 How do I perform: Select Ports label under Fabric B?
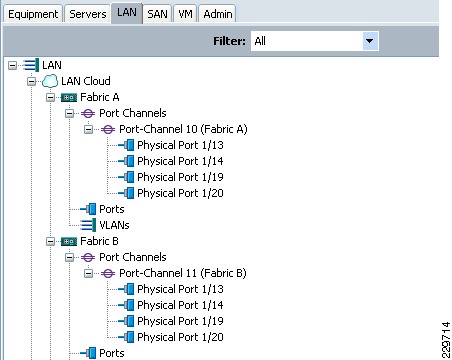[x=112, y=353]
